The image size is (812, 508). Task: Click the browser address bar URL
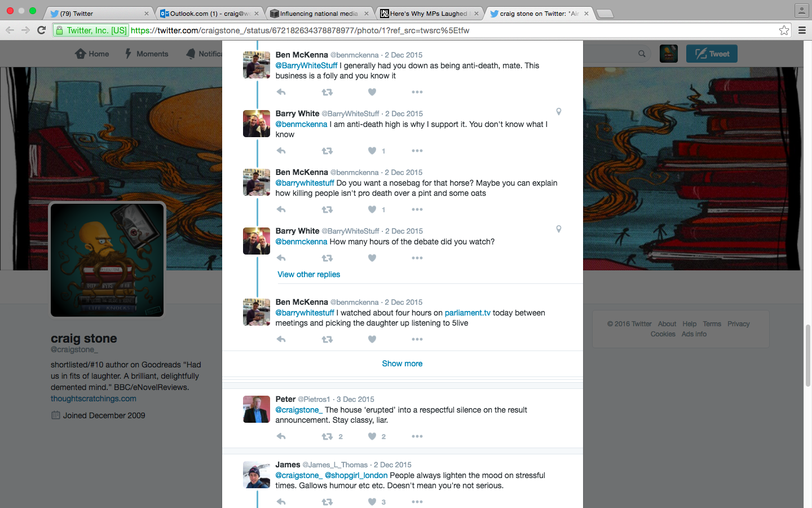tap(300, 30)
